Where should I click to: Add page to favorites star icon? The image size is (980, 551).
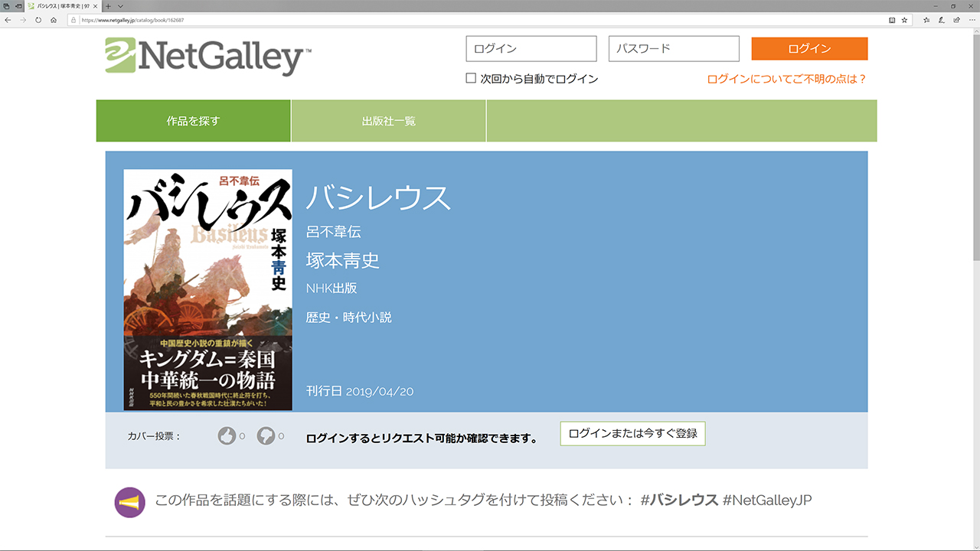[x=904, y=20]
